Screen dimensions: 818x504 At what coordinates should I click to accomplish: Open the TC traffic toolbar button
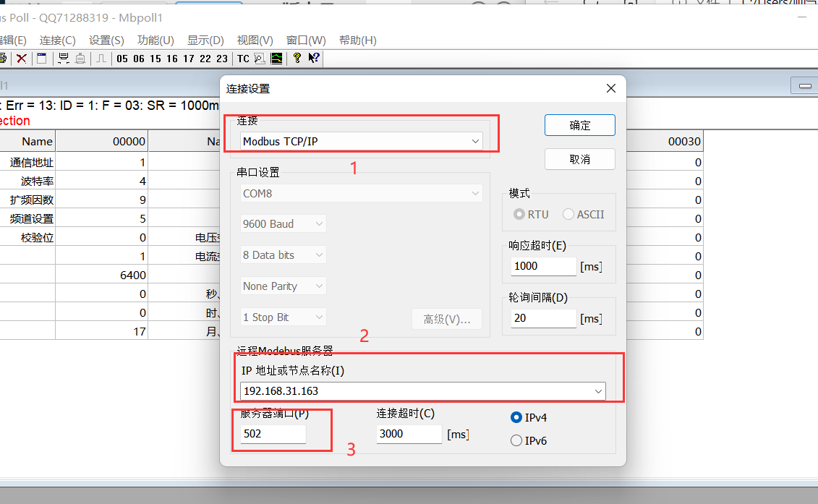(243, 59)
